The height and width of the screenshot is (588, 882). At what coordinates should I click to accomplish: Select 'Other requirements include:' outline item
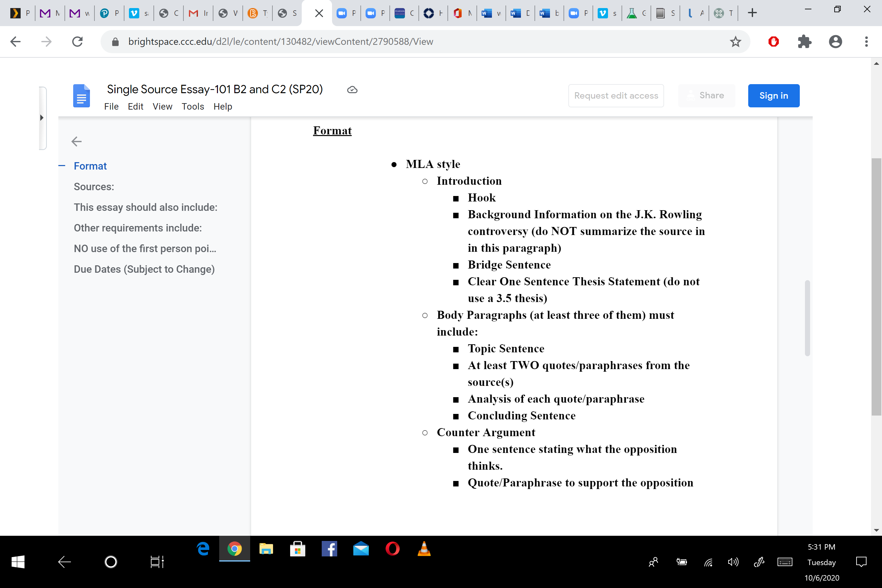click(x=138, y=228)
